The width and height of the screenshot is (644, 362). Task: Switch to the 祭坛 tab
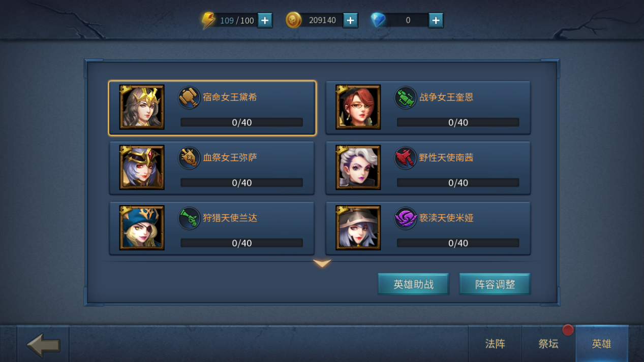pos(548,344)
